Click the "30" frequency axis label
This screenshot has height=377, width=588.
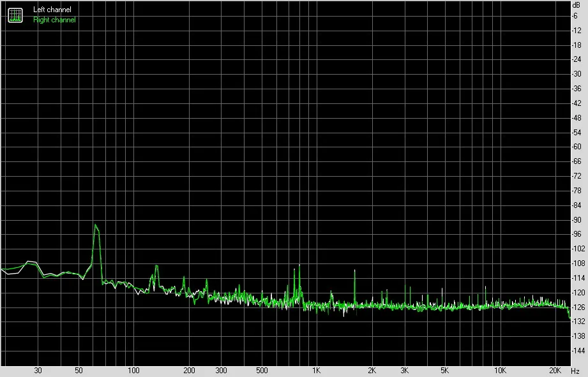(38, 371)
